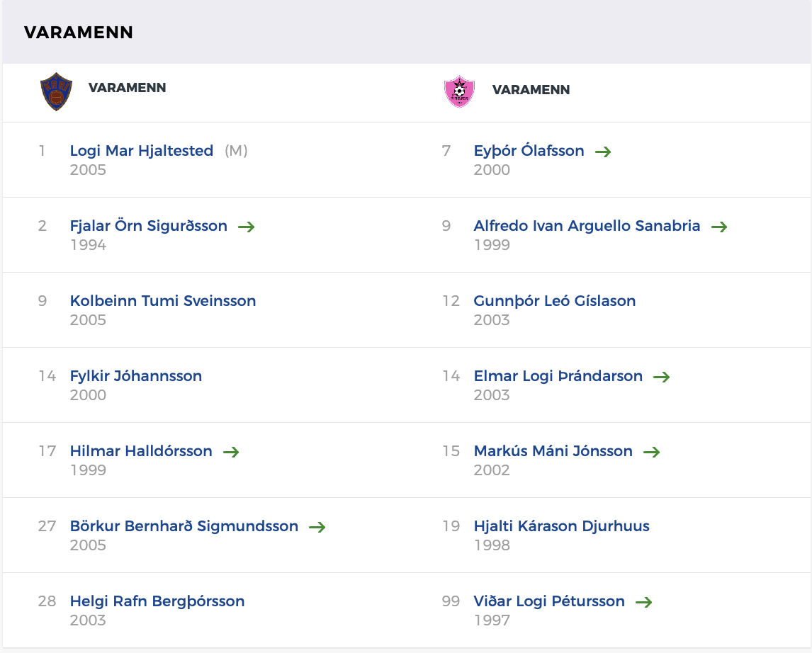Click the left team crest logo

pos(56,92)
